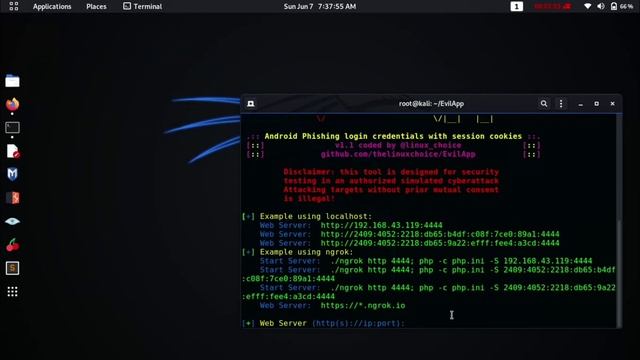Click the URL ending in fee4:a3cd:4444
Image resolution: width=640 pixels, height=360 pixels.
440,243
